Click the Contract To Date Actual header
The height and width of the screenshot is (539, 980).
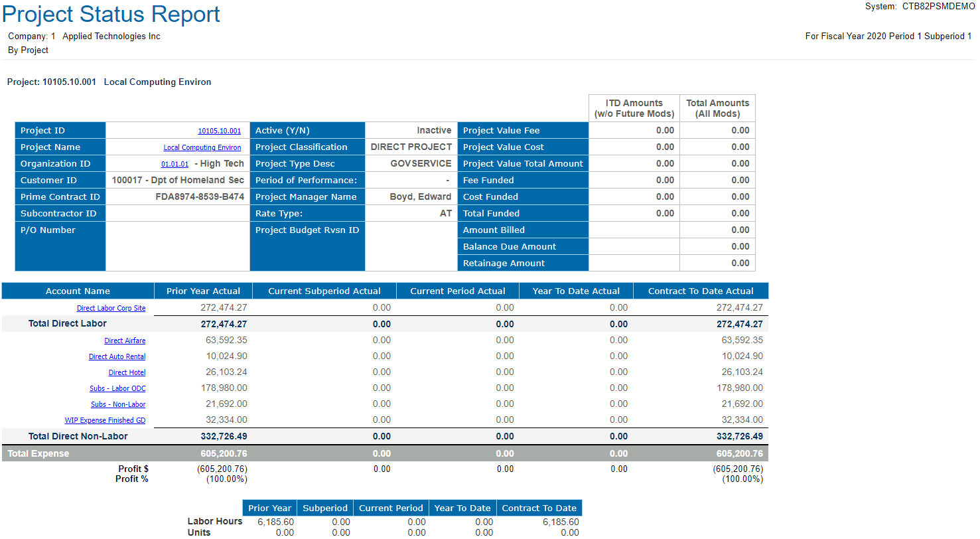coord(701,291)
